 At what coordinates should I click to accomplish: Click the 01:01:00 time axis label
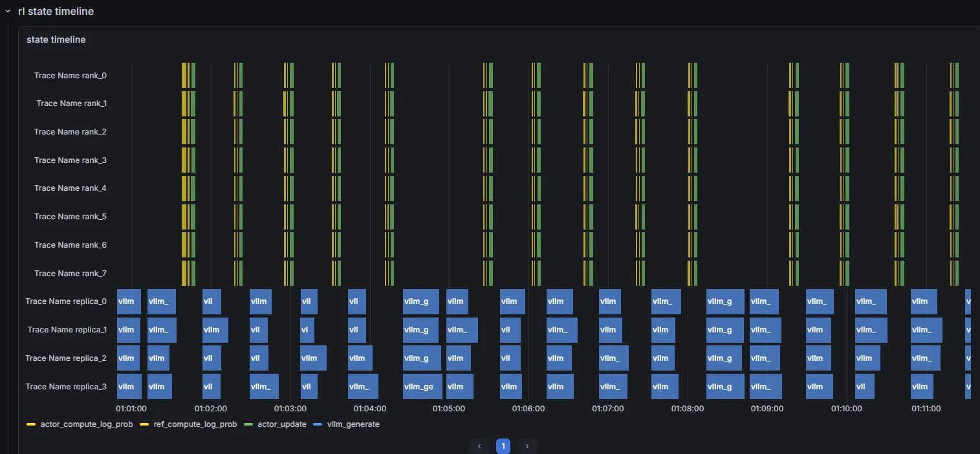131,409
